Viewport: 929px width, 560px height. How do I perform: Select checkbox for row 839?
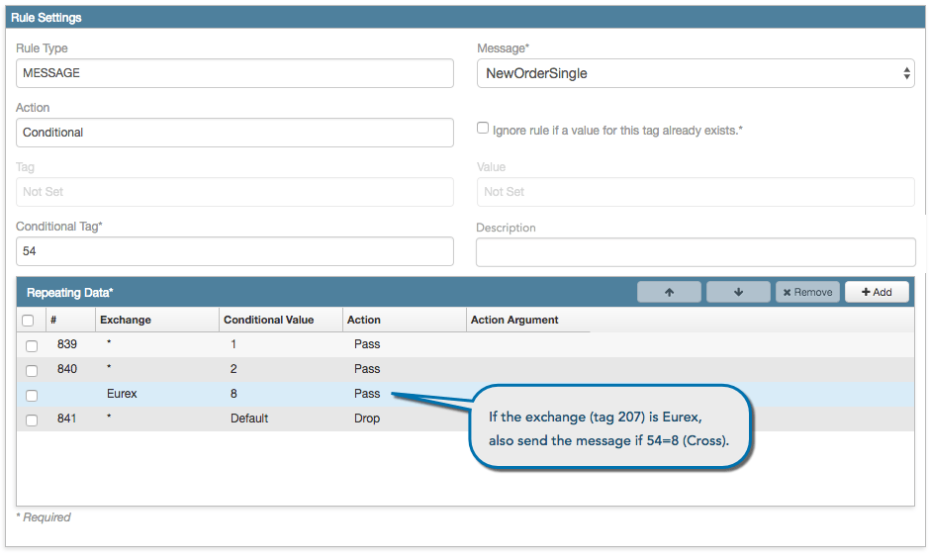tap(32, 345)
